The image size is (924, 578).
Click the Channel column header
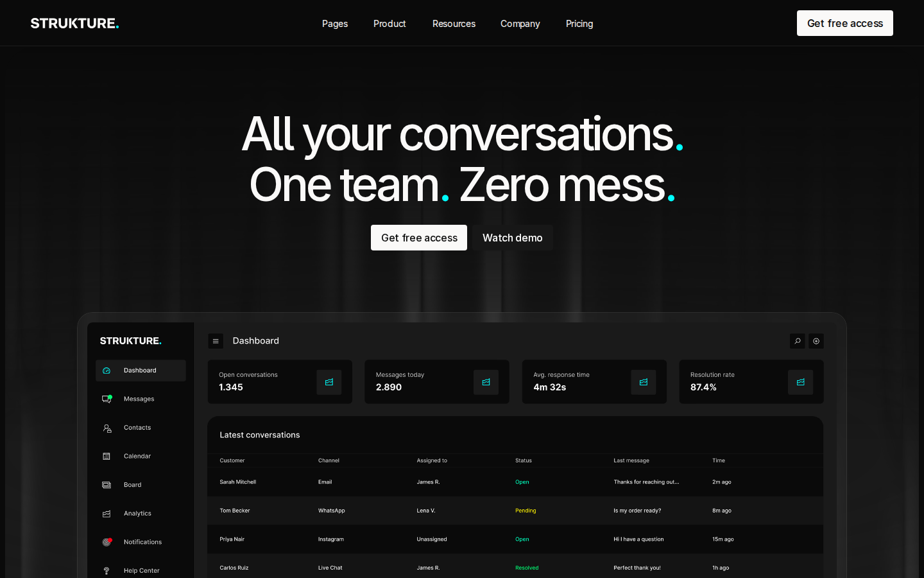(x=329, y=460)
